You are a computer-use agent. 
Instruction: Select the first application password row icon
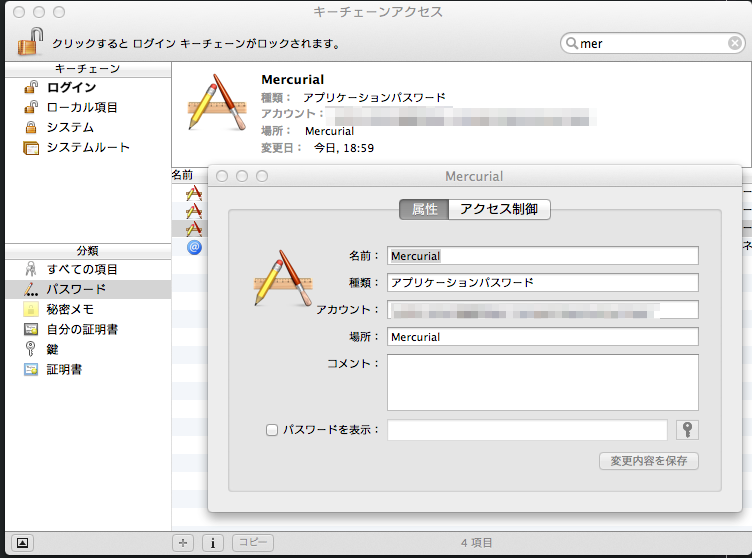pyautogui.click(x=194, y=193)
